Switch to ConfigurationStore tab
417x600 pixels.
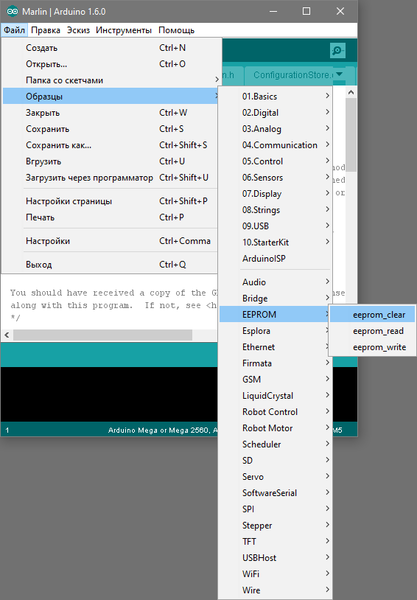tap(293, 75)
